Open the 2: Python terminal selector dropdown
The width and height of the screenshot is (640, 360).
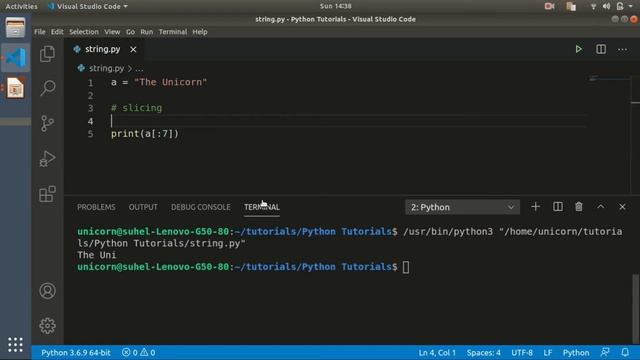point(462,207)
